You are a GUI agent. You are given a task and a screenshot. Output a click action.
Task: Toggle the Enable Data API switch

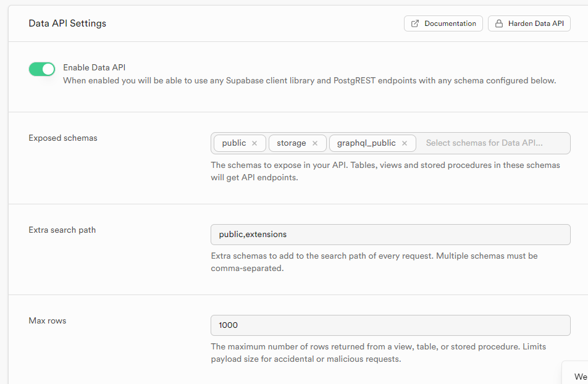click(x=42, y=69)
